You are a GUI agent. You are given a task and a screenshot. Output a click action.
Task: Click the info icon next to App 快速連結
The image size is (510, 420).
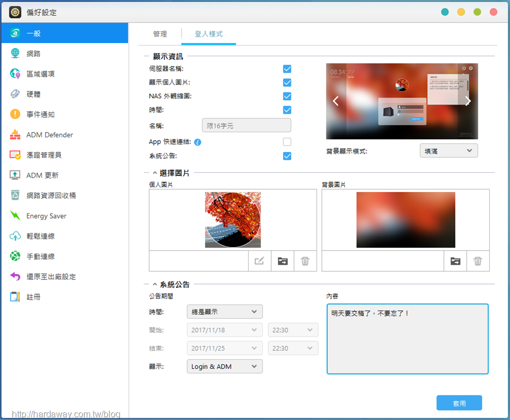pyautogui.click(x=197, y=142)
